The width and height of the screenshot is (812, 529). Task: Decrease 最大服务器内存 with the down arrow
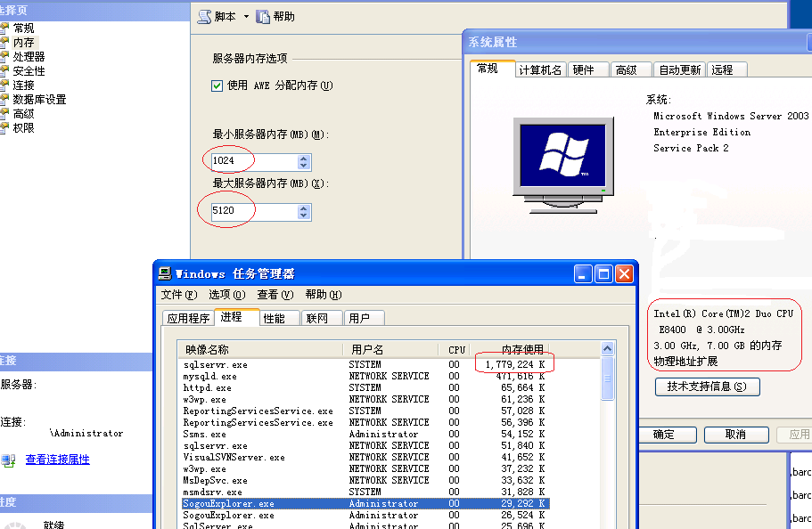point(304,216)
